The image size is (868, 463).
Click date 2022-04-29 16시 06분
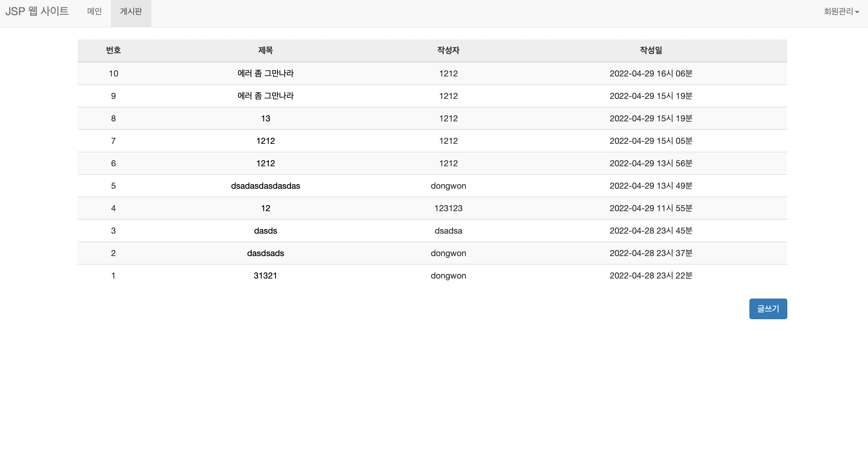pyautogui.click(x=651, y=73)
